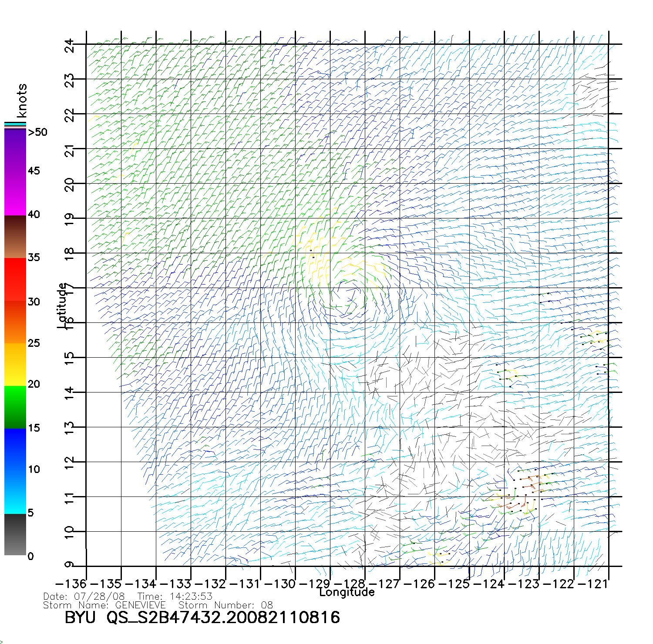The height and width of the screenshot is (644, 653).
Task: Click the 'knots' legend unit label
Action: [x=22, y=101]
